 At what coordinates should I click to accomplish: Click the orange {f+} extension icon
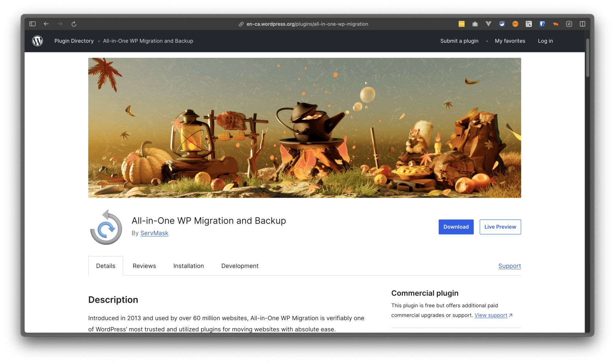[x=515, y=24]
